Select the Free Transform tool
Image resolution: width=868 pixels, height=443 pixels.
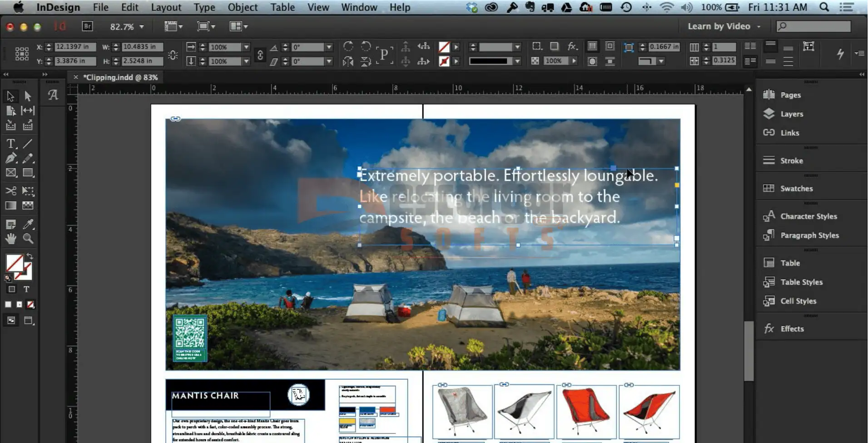28,191
